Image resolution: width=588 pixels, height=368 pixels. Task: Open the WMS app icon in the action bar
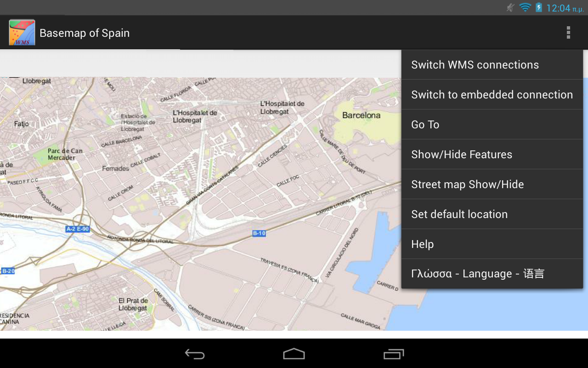click(x=22, y=32)
